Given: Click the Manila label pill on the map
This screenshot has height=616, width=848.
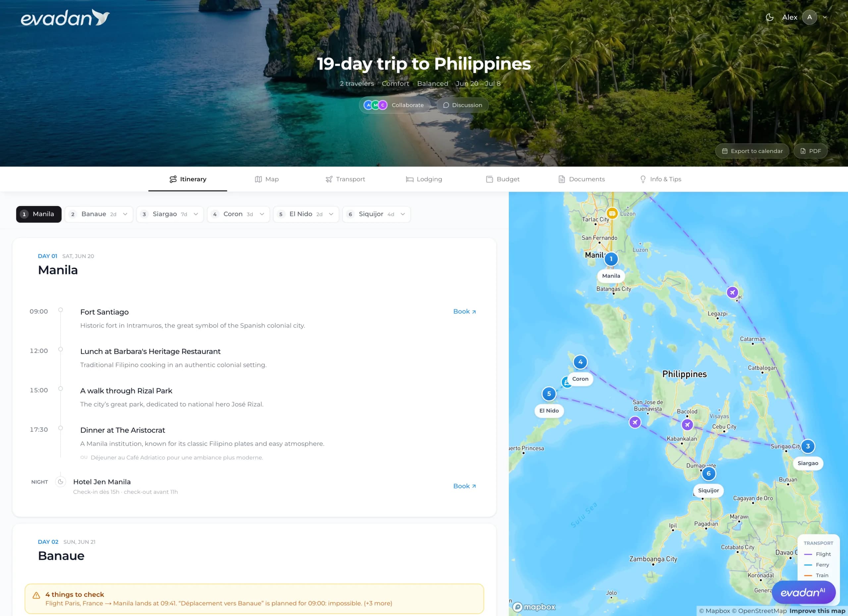Looking at the screenshot, I should (611, 276).
